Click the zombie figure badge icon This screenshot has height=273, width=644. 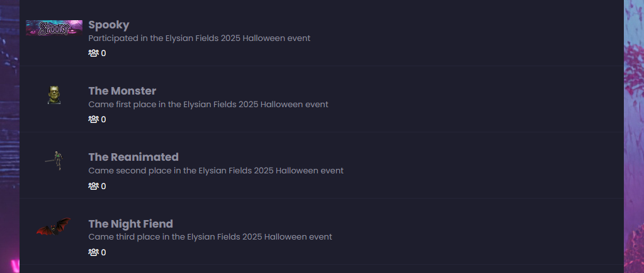55,160
